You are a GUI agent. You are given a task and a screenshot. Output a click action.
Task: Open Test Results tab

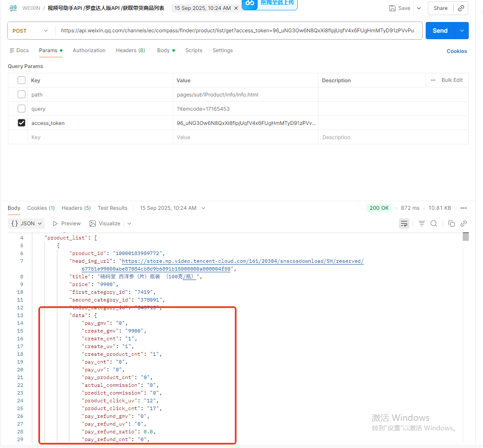coord(112,208)
